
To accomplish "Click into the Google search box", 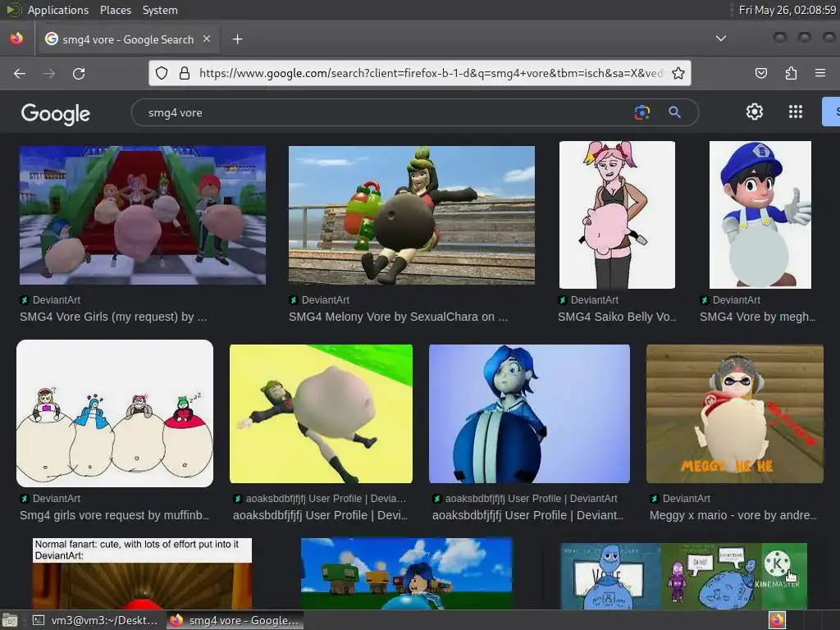I will (x=381, y=112).
